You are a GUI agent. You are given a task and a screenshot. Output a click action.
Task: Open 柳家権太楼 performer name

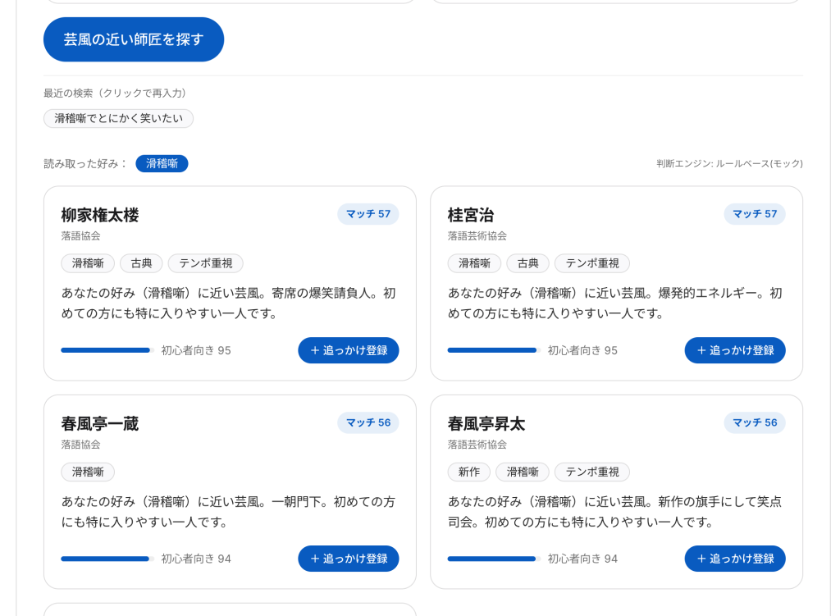(x=100, y=216)
